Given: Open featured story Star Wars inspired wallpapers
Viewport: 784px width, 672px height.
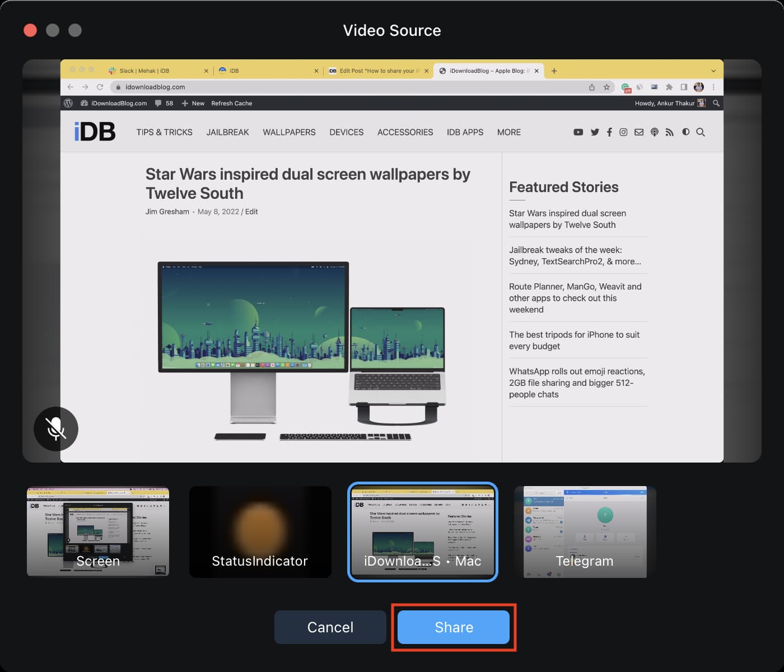Looking at the screenshot, I should click(x=567, y=219).
